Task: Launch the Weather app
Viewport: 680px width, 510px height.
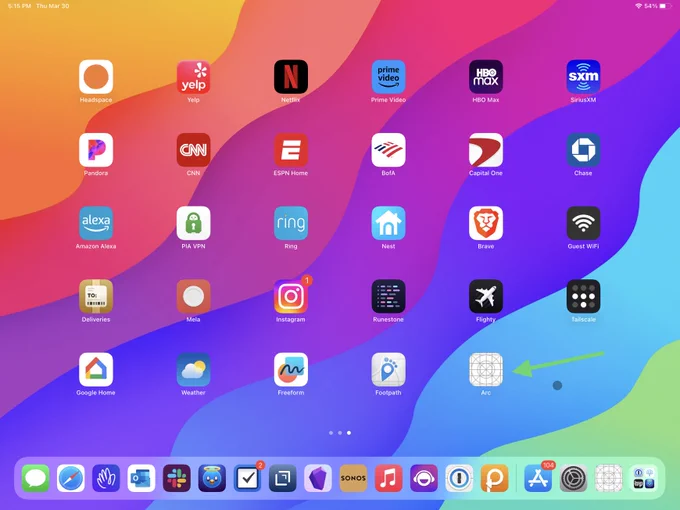Action: [x=193, y=369]
